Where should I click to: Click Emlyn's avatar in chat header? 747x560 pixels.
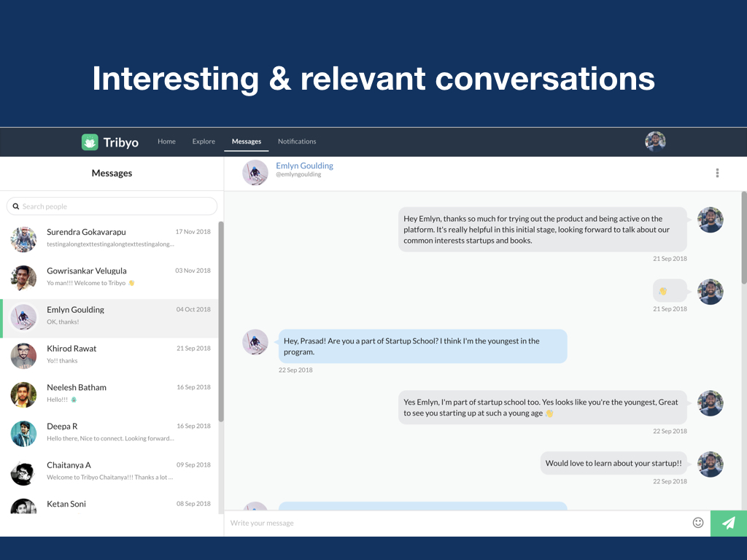coord(255,172)
